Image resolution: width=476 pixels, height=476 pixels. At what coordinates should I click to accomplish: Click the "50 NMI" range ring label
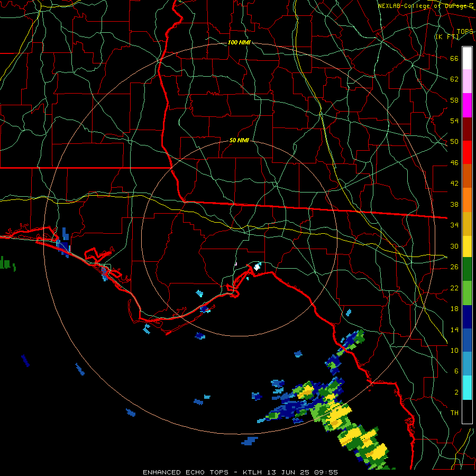(x=239, y=140)
